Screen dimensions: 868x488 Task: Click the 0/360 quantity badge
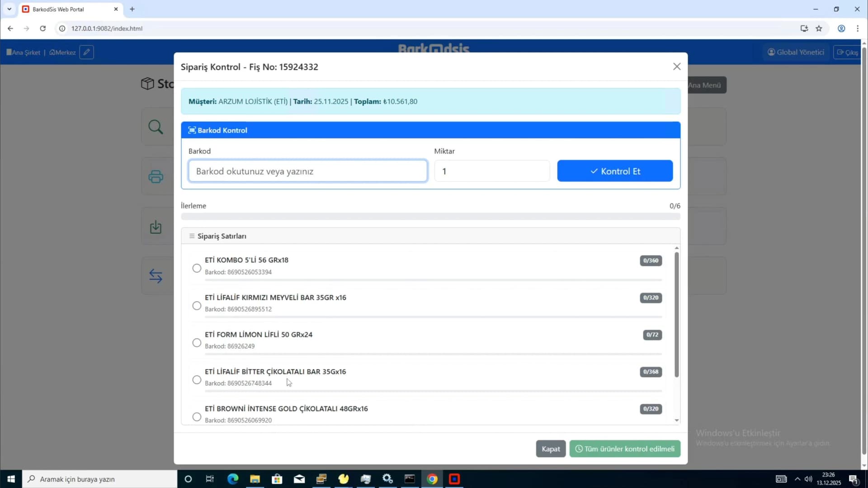coord(651,261)
